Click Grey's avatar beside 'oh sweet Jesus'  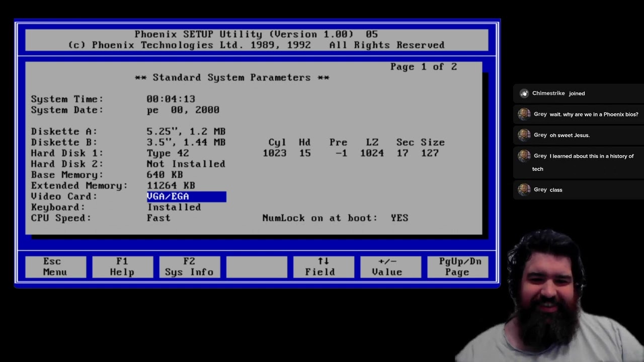(x=524, y=135)
